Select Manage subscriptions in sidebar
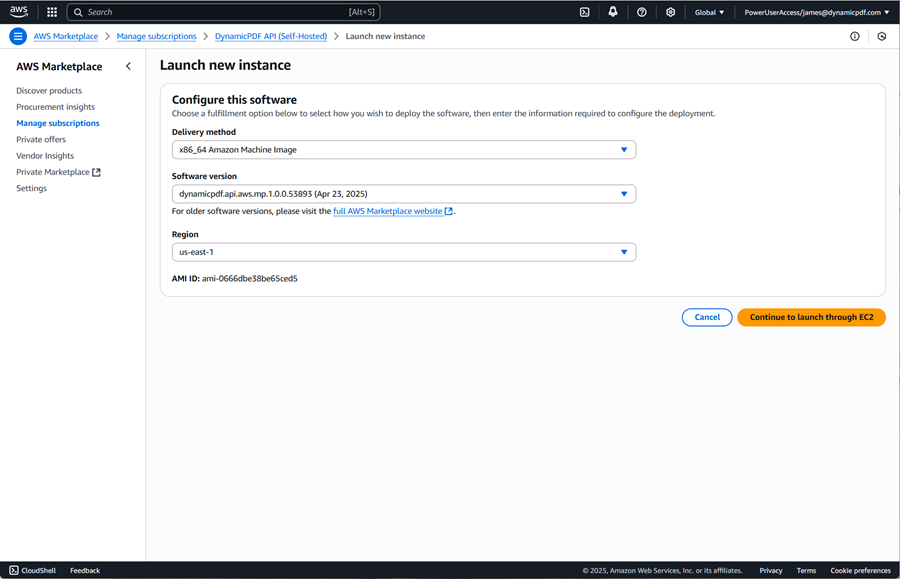 (x=57, y=123)
